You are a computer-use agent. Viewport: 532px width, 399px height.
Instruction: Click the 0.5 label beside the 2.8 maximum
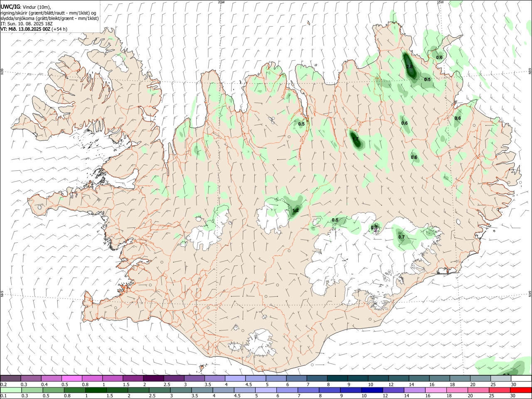click(x=427, y=79)
